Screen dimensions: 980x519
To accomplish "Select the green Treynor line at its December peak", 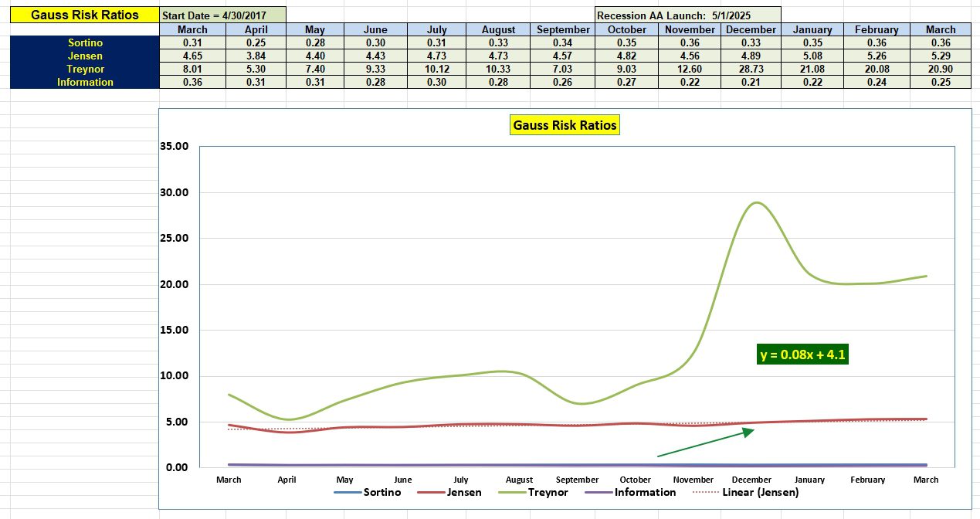I will [756, 203].
